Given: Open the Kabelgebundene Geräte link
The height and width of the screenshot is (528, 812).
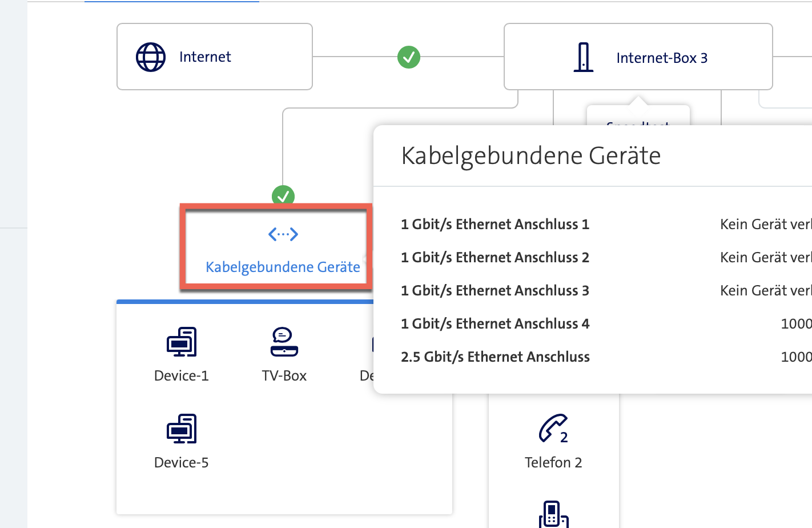Looking at the screenshot, I should coord(283,267).
